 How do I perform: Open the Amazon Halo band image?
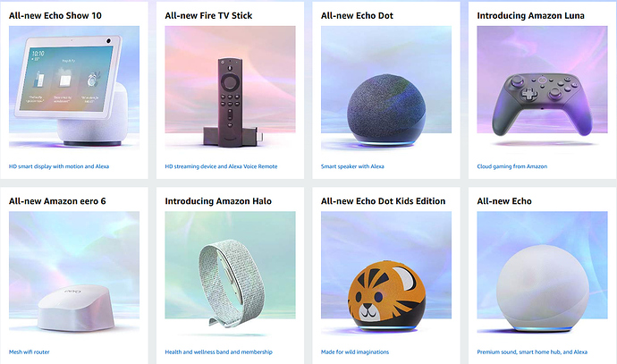coord(230,275)
